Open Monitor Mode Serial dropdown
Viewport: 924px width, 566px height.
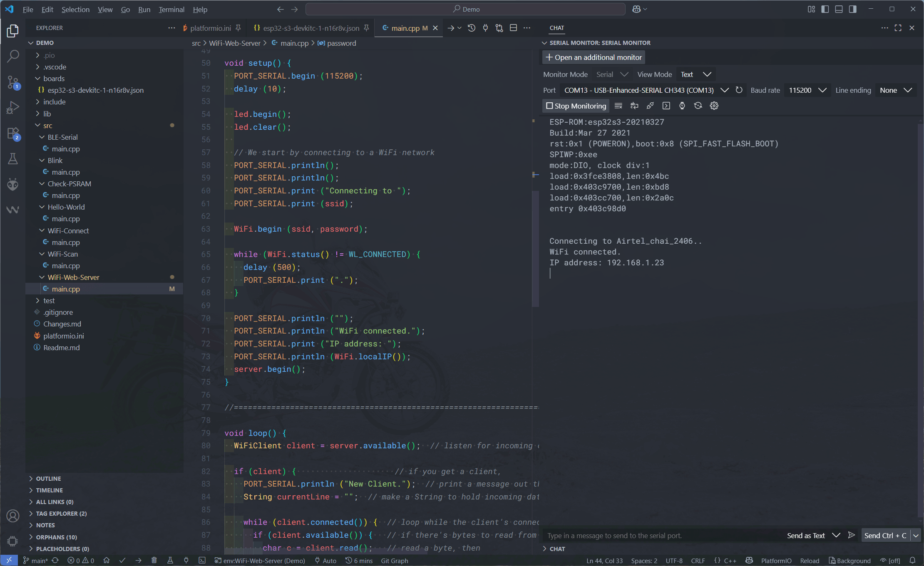pos(612,74)
